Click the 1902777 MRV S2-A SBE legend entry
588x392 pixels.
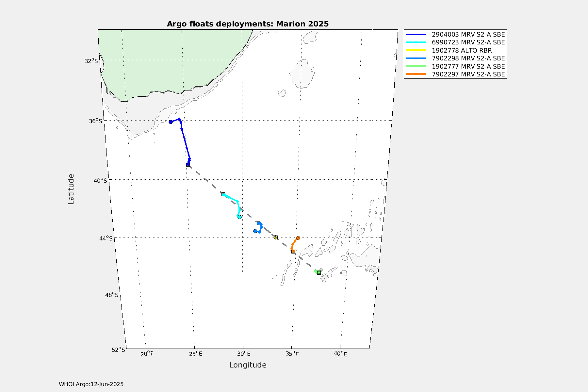(455, 66)
